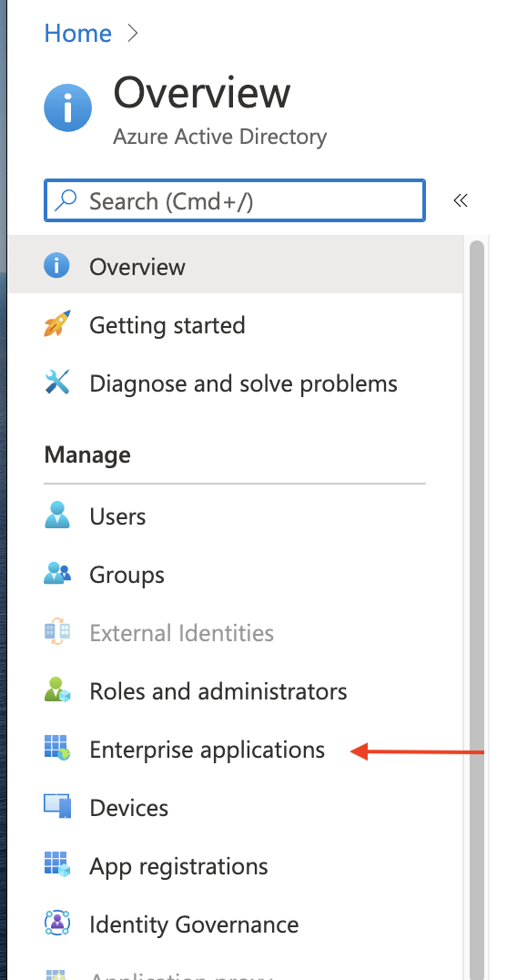Go to Home breadcrumb link

[78, 33]
